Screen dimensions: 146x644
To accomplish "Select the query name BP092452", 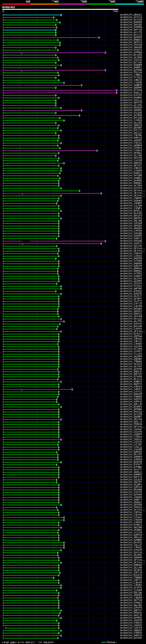I will [8, 7].
